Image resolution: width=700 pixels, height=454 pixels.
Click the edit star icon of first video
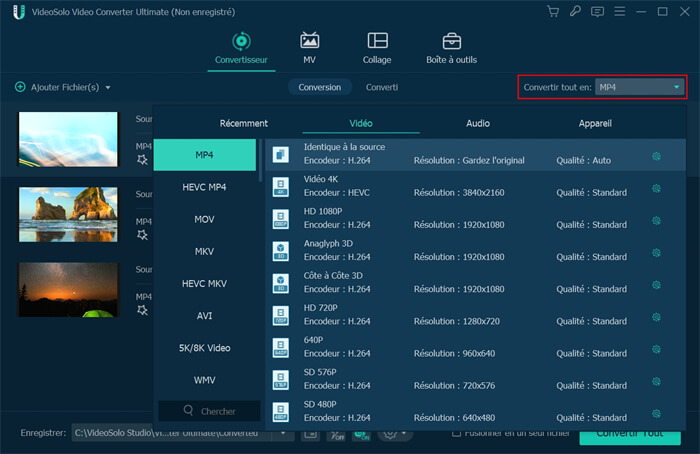pyautogui.click(x=142, y=159)
